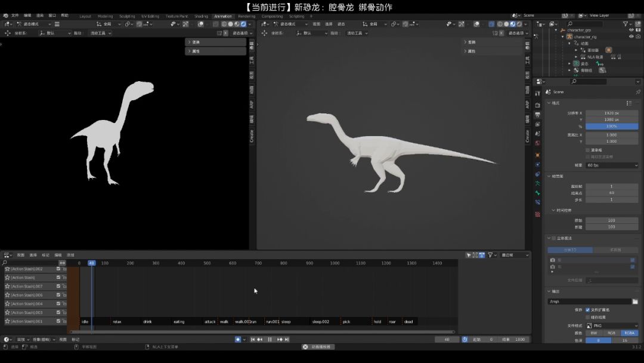
Task: Click the character_rig armature icon
Action: point(569,36)
